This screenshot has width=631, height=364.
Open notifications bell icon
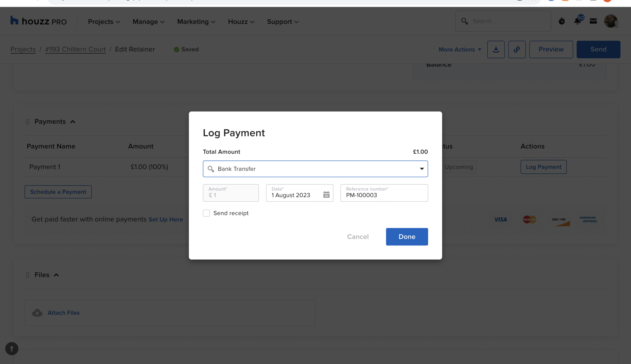(578, 21)
